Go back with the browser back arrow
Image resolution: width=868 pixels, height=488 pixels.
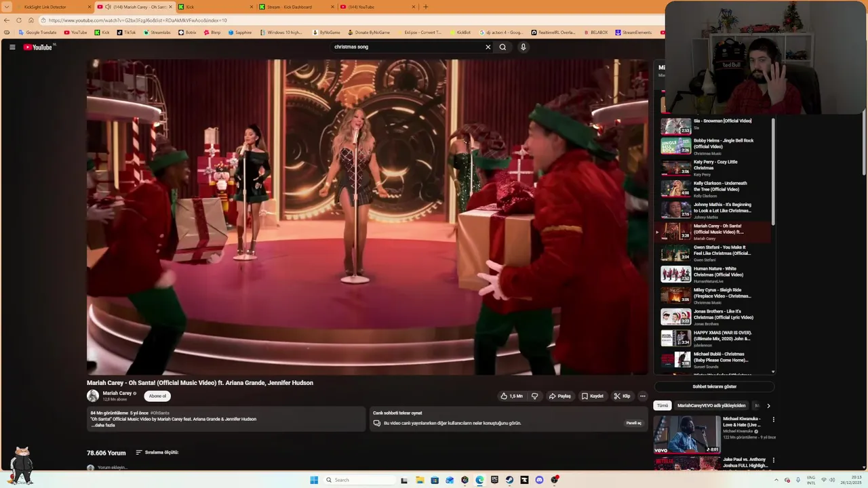coord(7,20)
